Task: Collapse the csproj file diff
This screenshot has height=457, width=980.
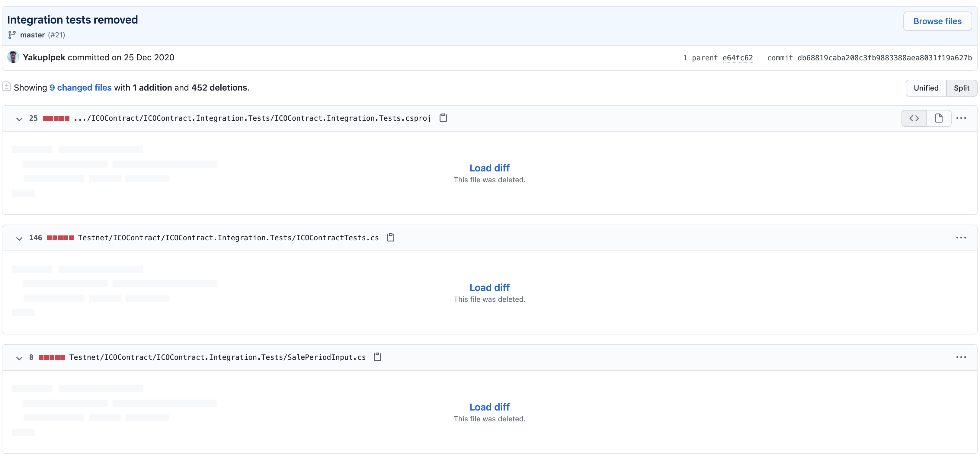Action: (19, 119)
